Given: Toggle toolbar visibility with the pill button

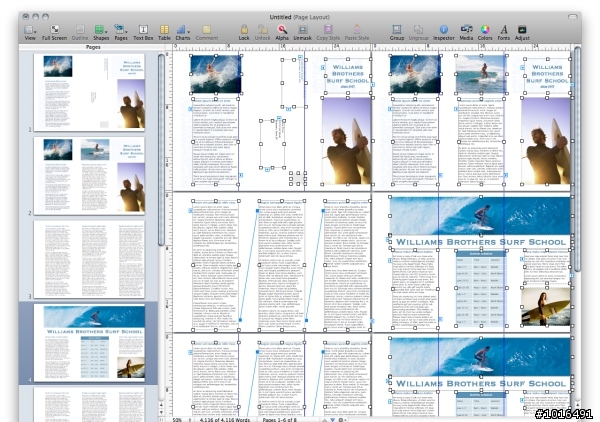Looking at the screenshot, I should [x=572, y=16].
